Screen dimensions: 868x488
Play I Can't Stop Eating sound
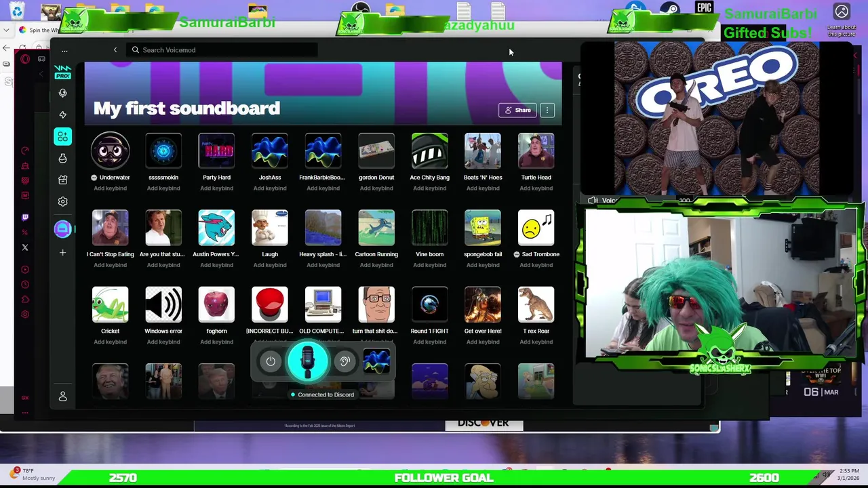(110, 228)
